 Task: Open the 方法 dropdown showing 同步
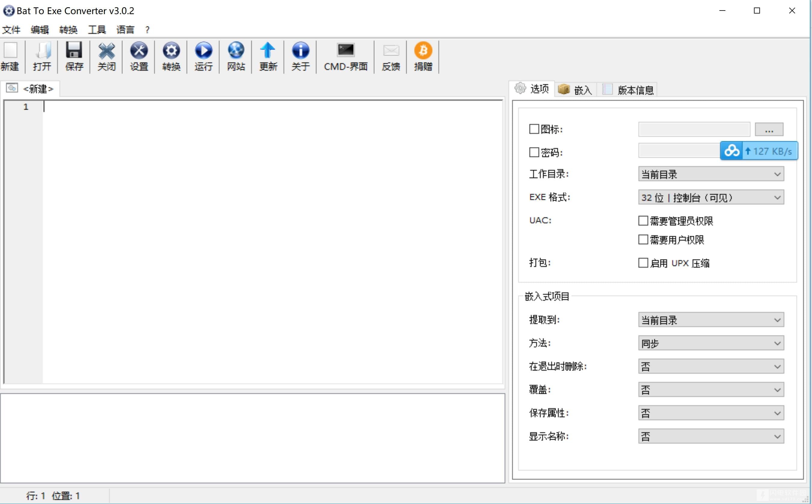[711, 343]
